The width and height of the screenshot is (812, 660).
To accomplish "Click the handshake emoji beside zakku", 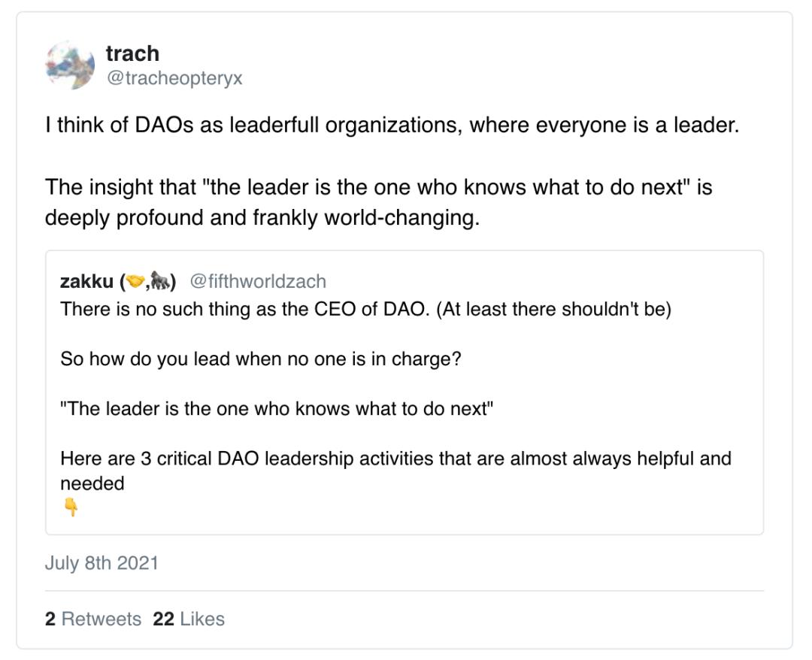I will click(135, 281).
